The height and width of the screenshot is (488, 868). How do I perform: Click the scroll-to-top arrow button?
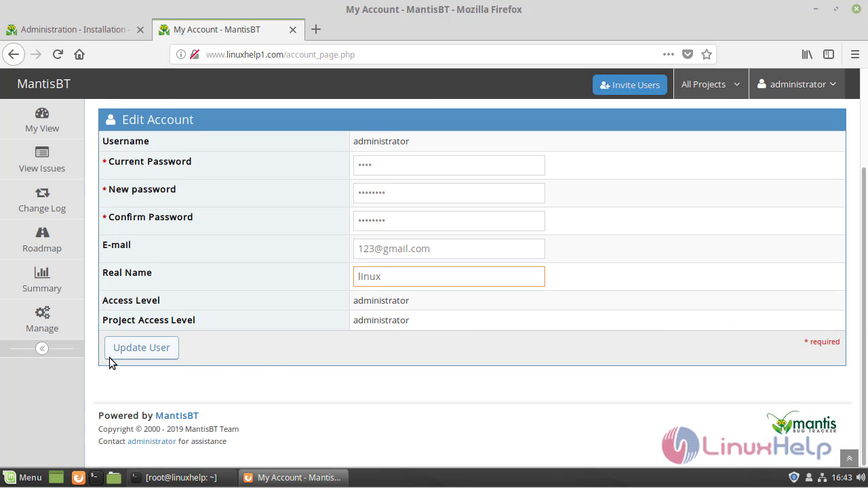[x=849, y=458]
